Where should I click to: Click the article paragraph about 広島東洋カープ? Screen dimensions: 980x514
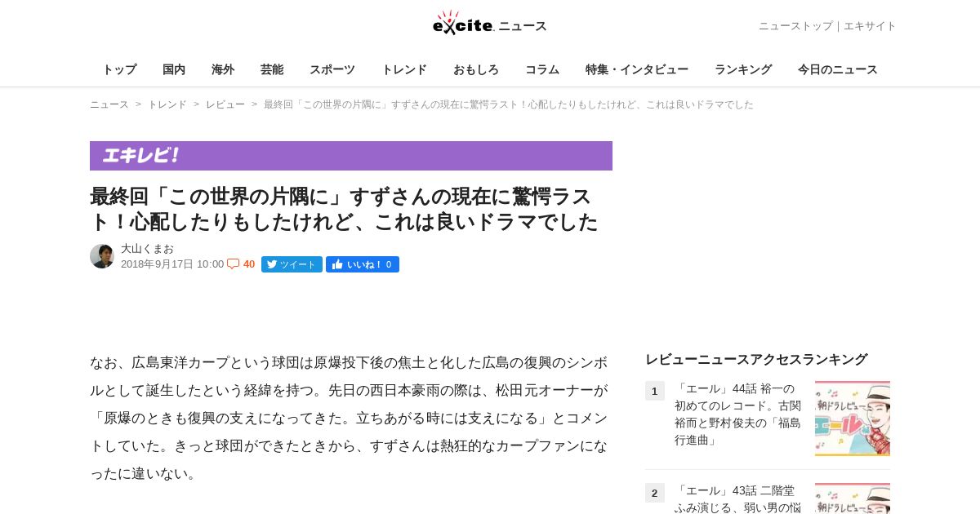coord(350,418)
